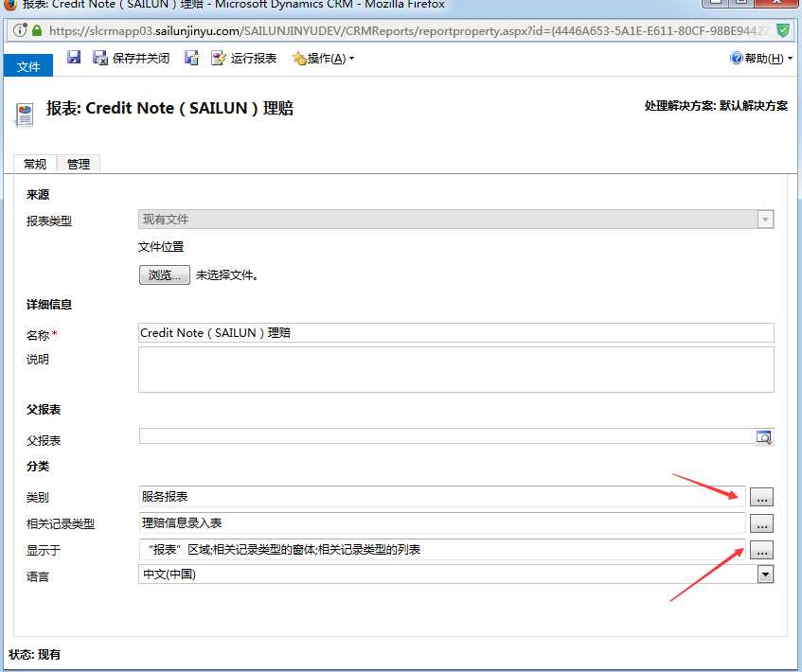This screenshot has width=802, height=672.
Task: Click the 相关记录类型 field showing 理赔信息录入表
Action: [x=442, y=523]
